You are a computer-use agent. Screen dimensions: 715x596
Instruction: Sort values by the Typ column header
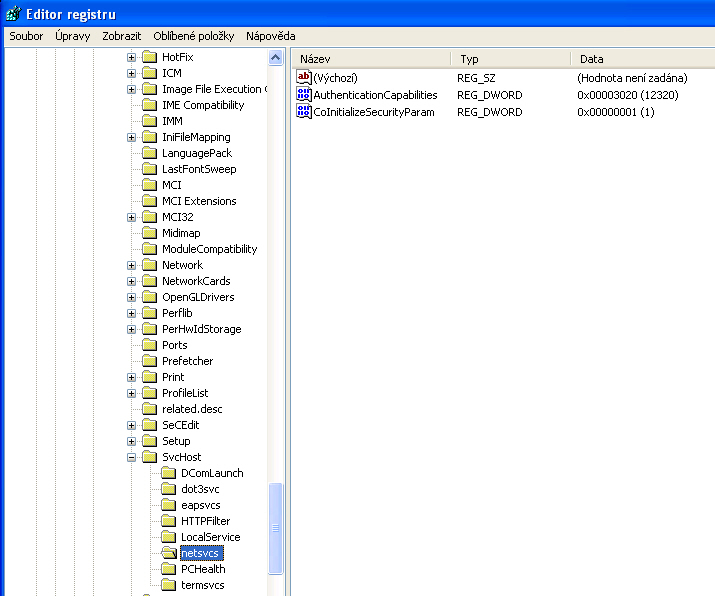click(x=511, y=59)
